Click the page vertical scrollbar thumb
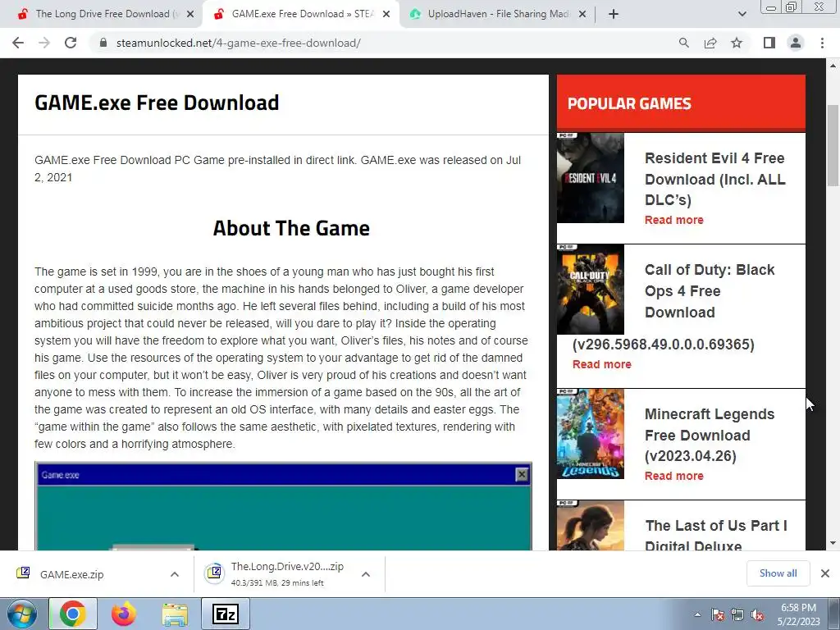Screen dimensions: 840x630 [833, 145]
